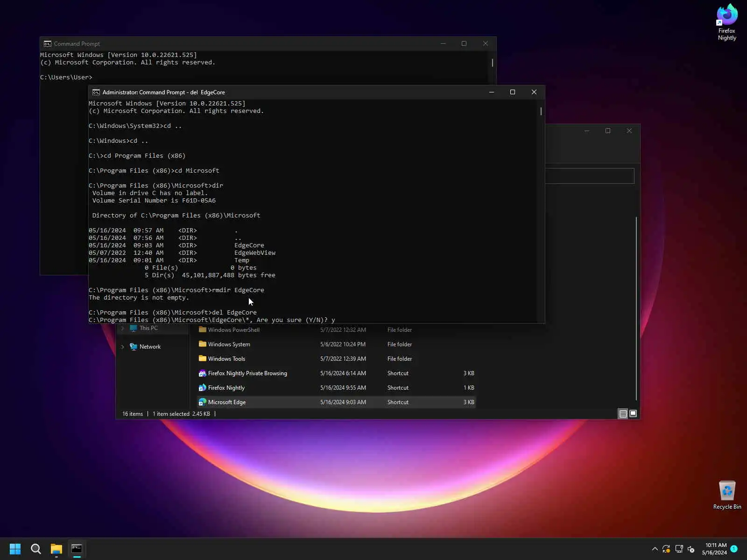The image size is (747, 560).
Task: Click 'The directory is not empty.' message
Action: coord(139,298)
